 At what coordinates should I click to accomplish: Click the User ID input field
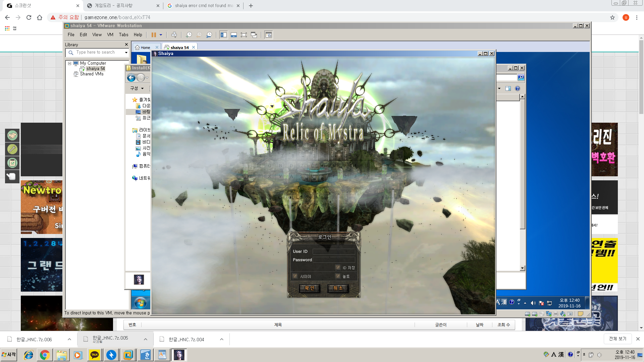click(x=333, y=251)
